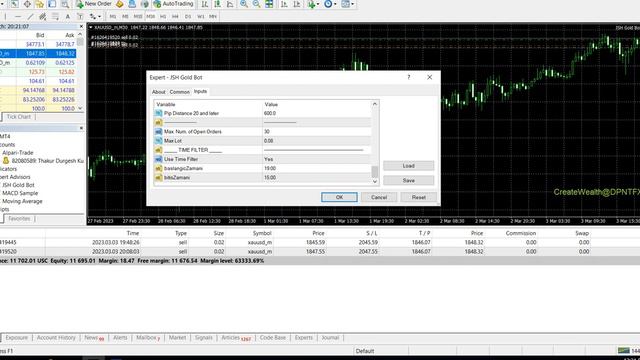Open the Mailbox terminal tab
This screenshot has width=640, height=360.
[x=148, y=338]
